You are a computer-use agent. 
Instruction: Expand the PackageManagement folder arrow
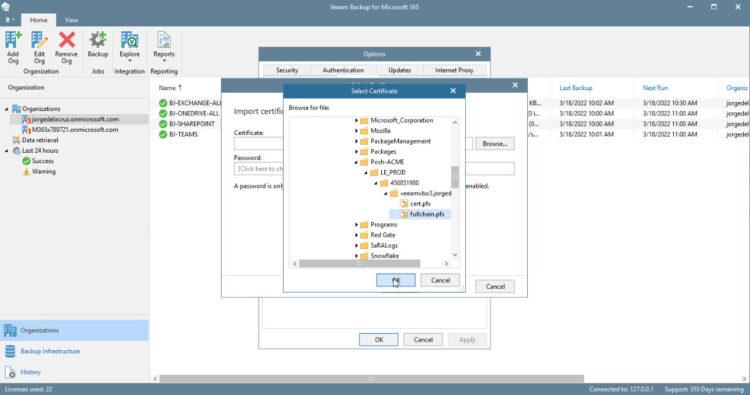(356, 141)
